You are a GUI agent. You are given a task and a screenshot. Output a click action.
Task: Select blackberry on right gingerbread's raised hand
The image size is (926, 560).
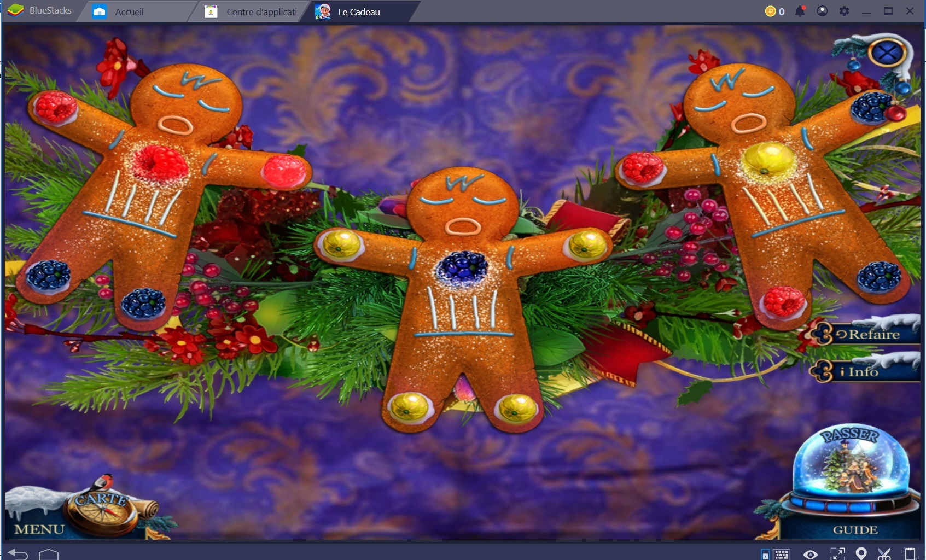(872, 106)
